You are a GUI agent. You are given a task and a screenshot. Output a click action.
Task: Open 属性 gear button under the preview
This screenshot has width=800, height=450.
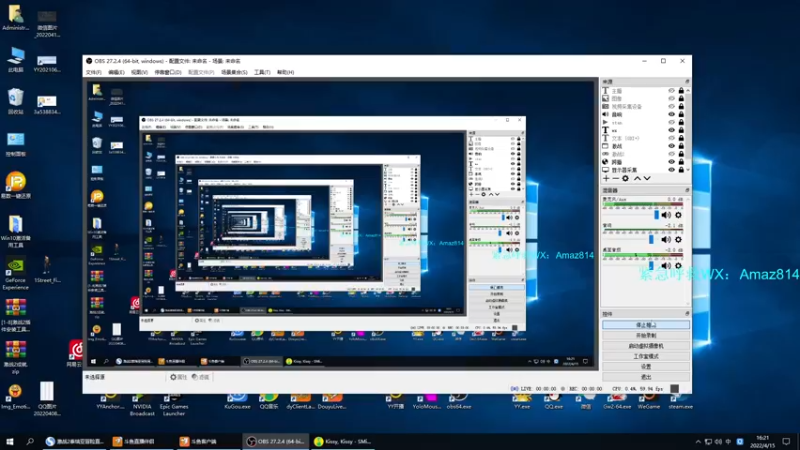(179, 377)
